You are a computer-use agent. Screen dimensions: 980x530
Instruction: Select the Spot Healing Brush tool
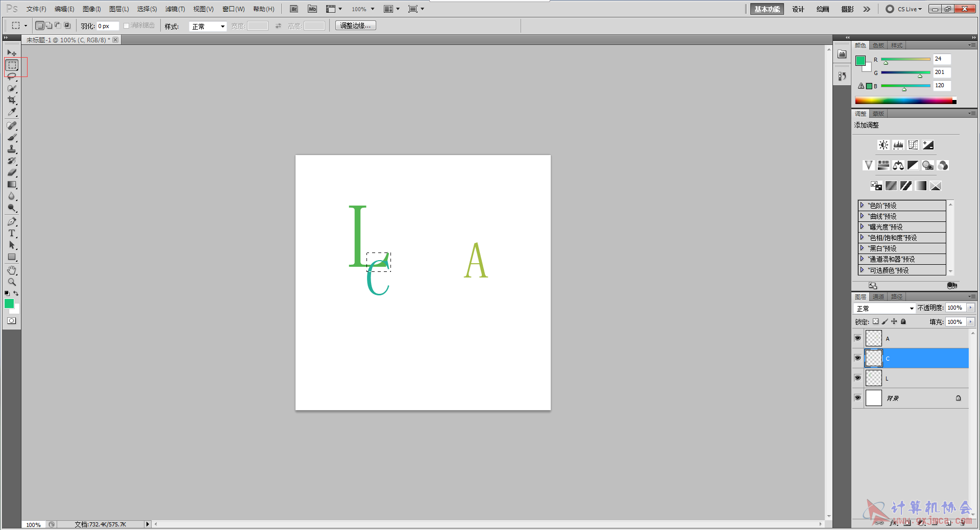click(x=12, y=125)
